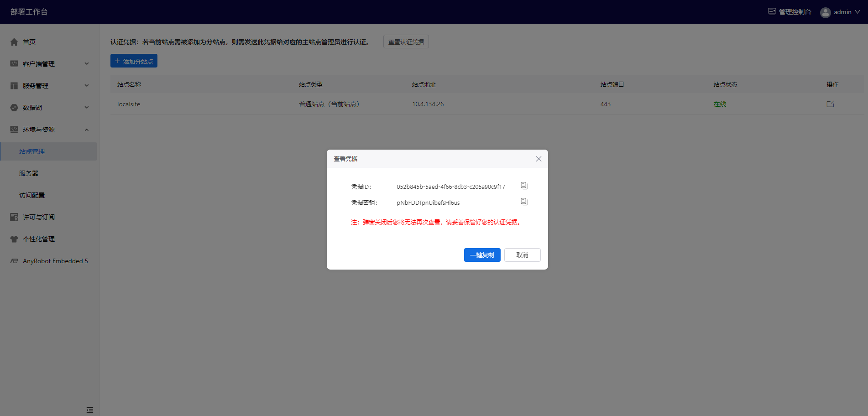The height and width of the screenshot is (416, 868).
Task: Open the admin dropdown arrow
Action: coord(858,12)
